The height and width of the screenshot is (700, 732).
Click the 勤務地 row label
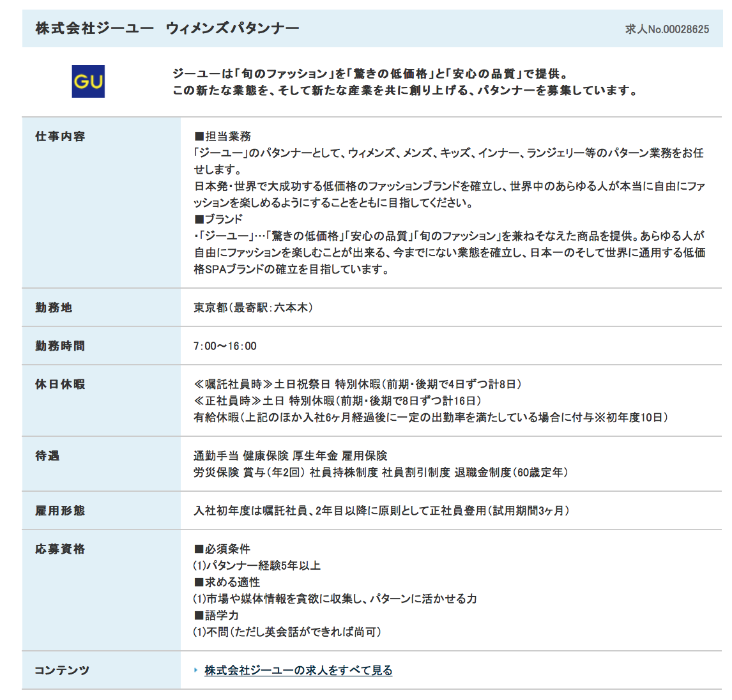tap(54, 308)
